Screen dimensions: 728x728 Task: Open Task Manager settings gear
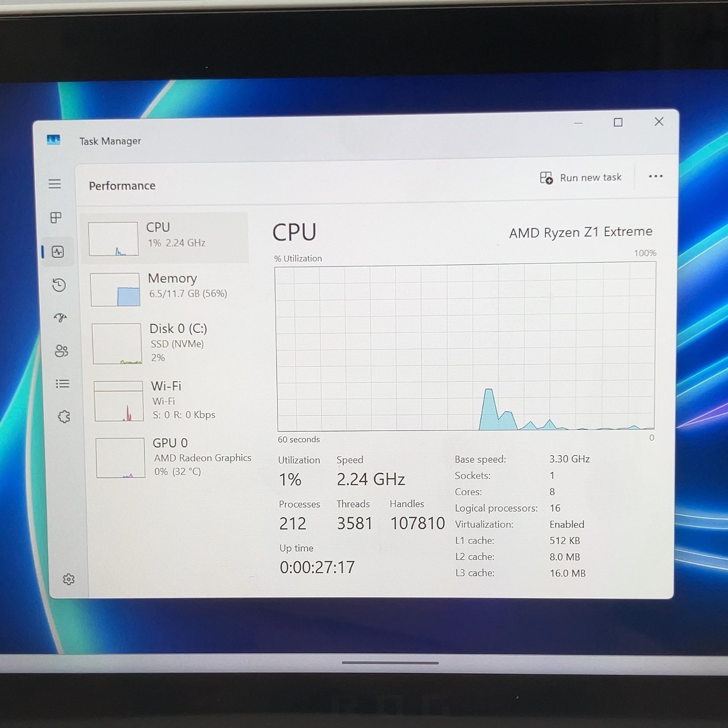68,579
